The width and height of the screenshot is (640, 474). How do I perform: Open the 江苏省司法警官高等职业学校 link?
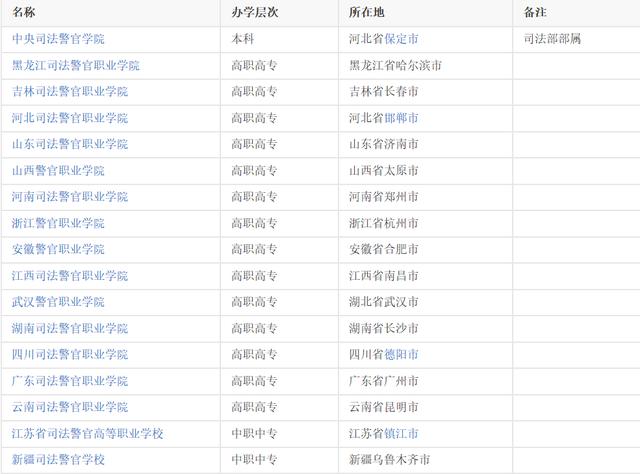point(87,433)
